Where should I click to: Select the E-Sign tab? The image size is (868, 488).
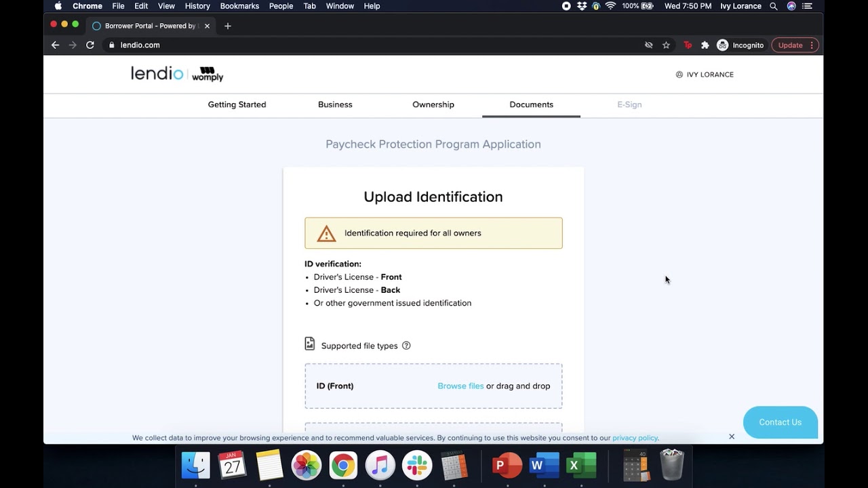[x=629, y=104]
